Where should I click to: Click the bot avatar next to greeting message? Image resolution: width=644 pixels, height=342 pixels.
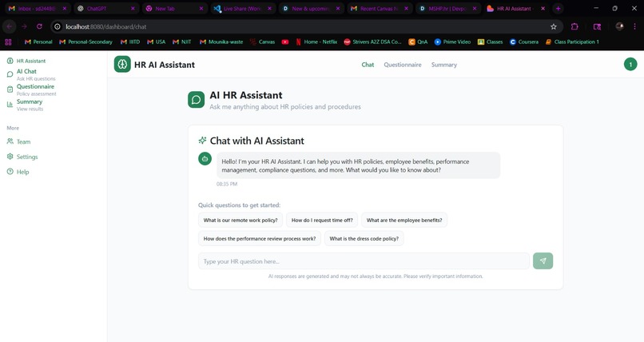pyautogui.click(x=205, y=158)
